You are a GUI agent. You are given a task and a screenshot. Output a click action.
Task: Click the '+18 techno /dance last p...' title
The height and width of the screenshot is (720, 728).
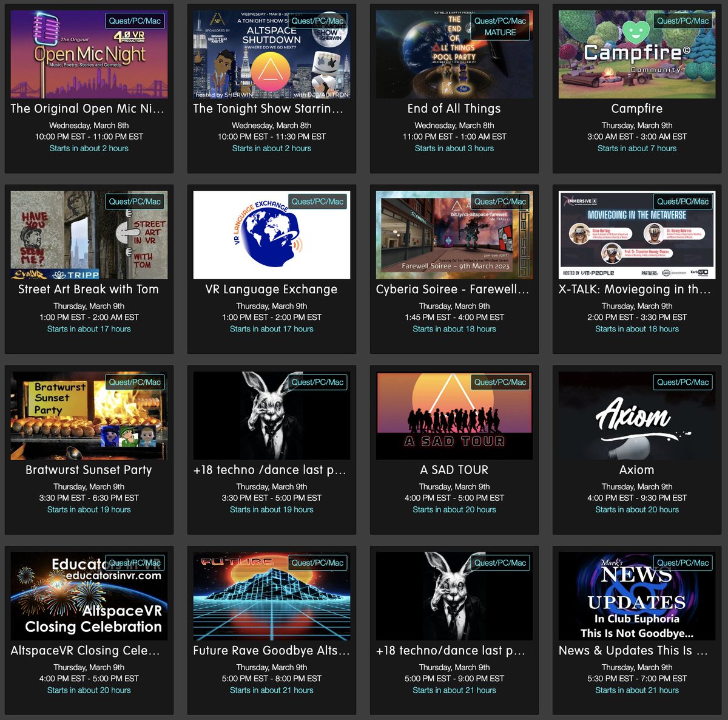(x=269, y=470)
